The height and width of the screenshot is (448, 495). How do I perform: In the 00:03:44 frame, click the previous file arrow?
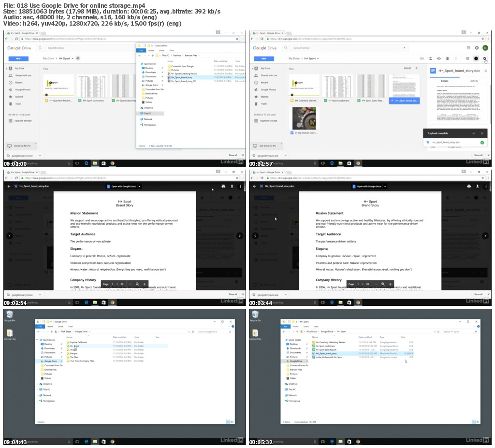[255, 235]
